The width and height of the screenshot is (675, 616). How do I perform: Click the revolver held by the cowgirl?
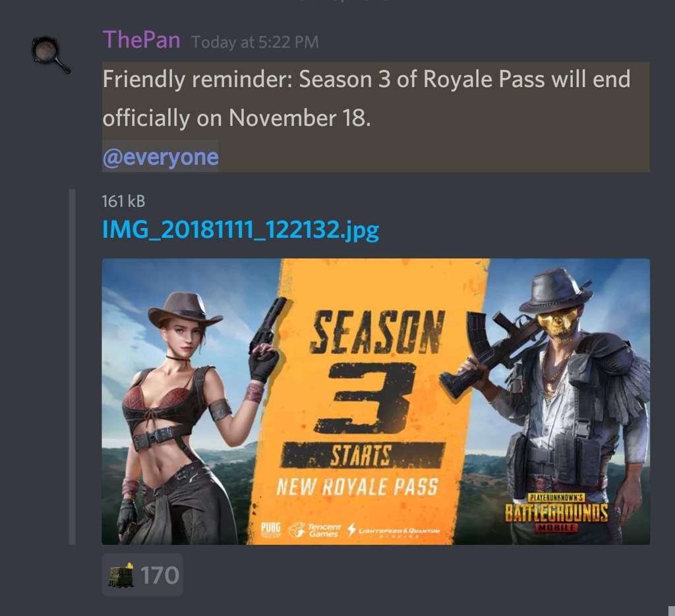click(267, 327)
